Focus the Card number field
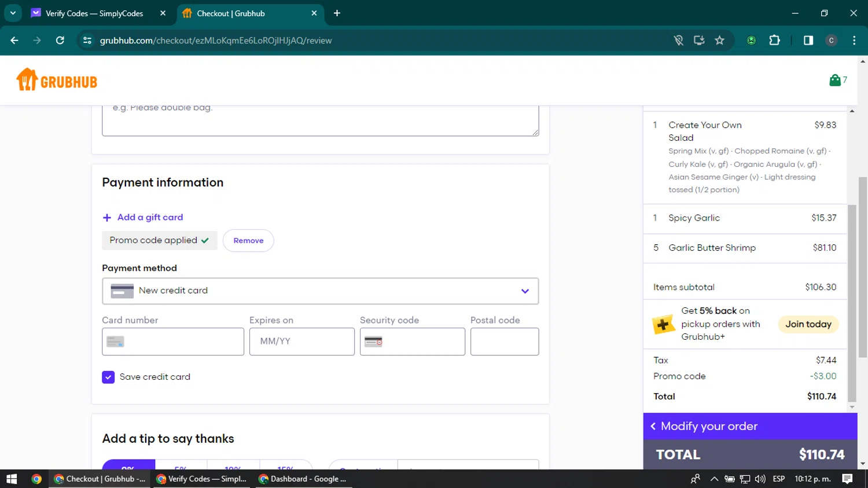Viewport: 868px width, 488px height. 173,342
